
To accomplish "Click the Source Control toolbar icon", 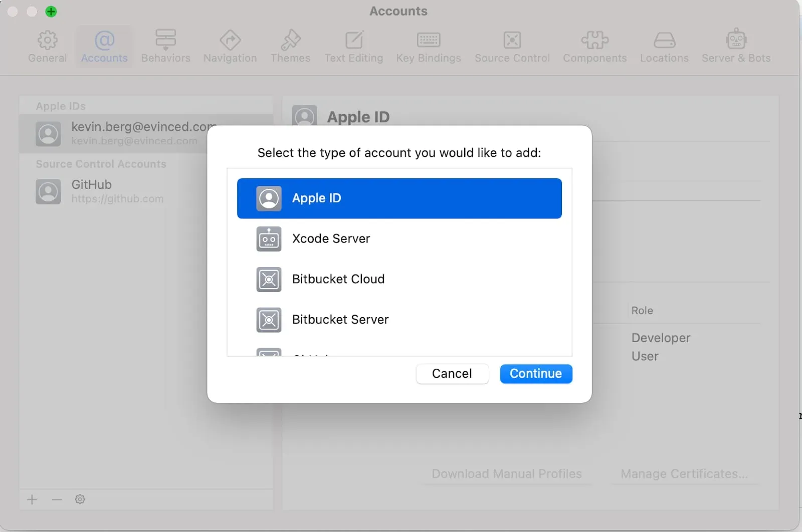I will coord(512,40).
